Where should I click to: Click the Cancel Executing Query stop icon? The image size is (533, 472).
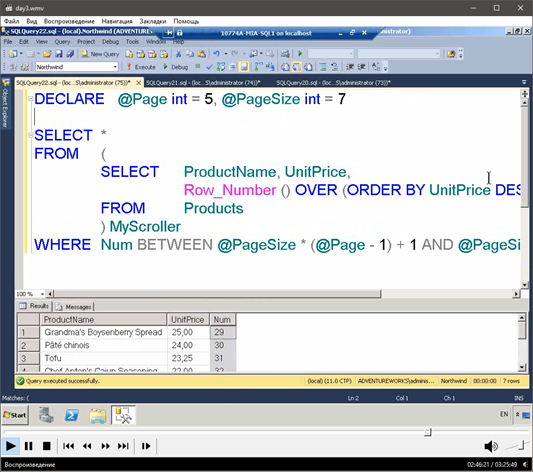[198, 67]
